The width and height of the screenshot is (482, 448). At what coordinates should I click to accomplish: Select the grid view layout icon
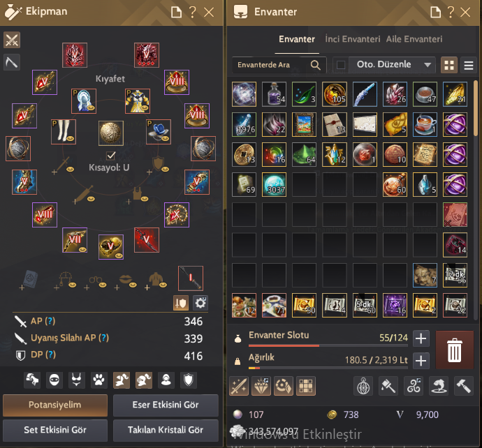click(x=448, y=65)
